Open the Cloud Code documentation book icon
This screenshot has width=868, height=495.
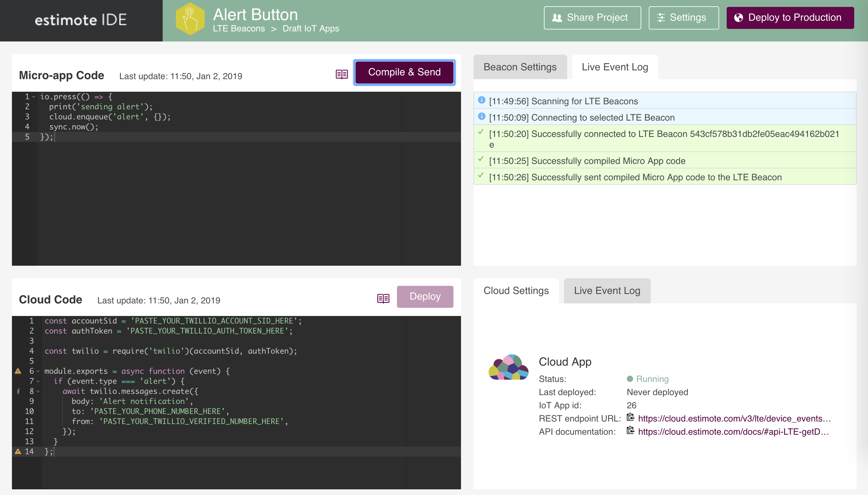[x=383, y=298]
